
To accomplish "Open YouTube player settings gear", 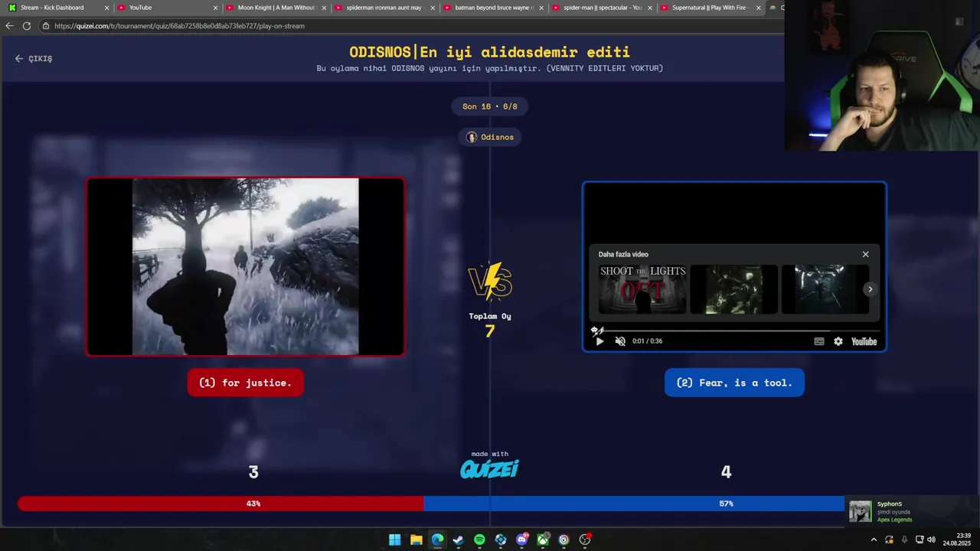I will (x=838, y=341).
